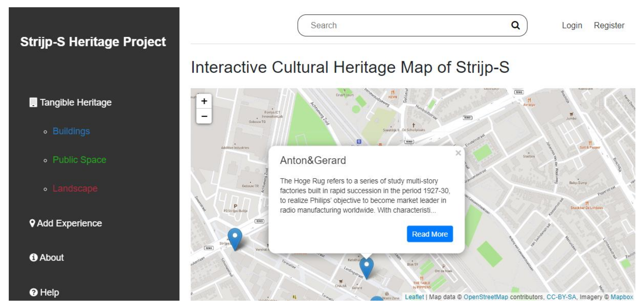This screenshot has width=644, height=308.
Task: Open the Leaflet attribution link
Action: click(414, 297)
